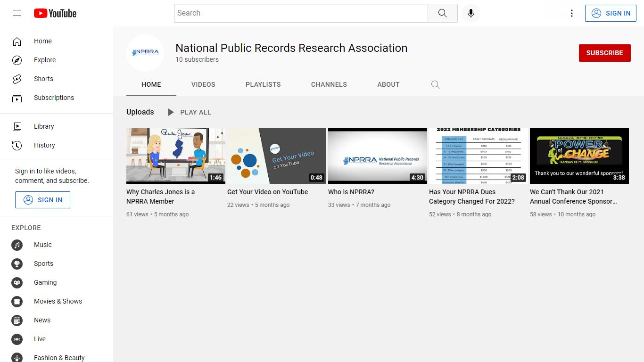This screenshot has width=644, height=362.
Task: Open the hamburger guide menu
Action: [x=17, y=13]
